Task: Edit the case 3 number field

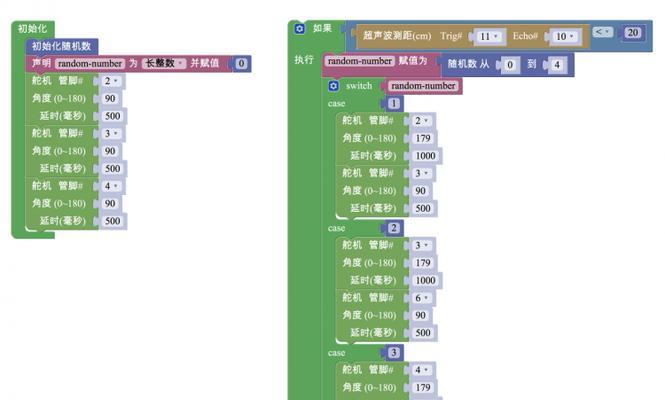Action: pyautogui.click(x=394, y=353)
